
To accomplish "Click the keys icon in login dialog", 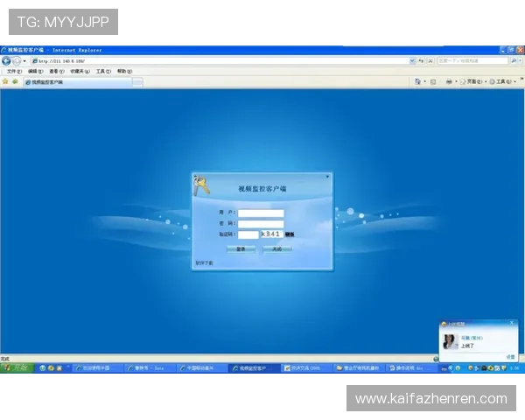I will [x=202, y=186].
